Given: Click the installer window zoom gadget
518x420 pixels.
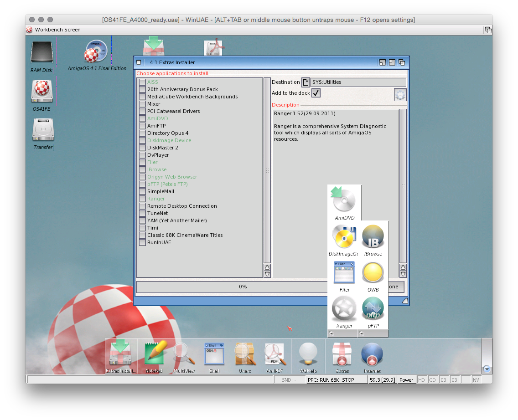Looking at the screenshot, I should click(392, 62).
